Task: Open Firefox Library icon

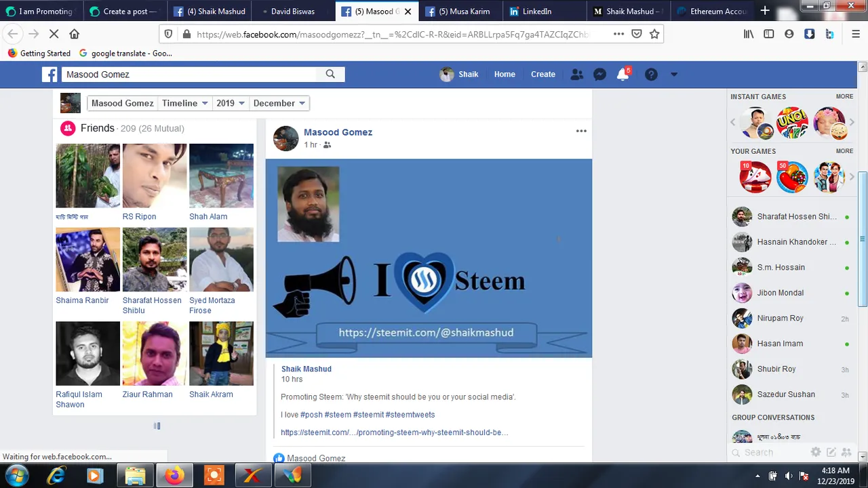Action: tap(749, 34)
